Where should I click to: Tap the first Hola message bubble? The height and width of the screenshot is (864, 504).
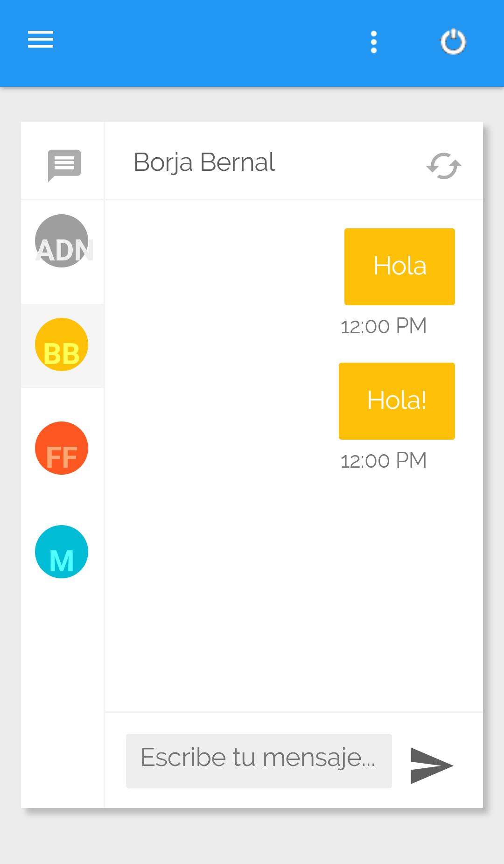click(399, 267)
